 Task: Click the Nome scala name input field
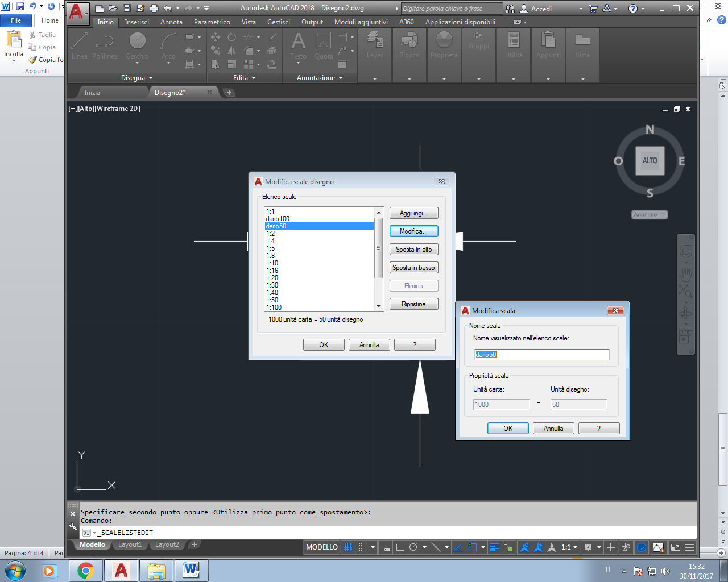tap(541, 355)
